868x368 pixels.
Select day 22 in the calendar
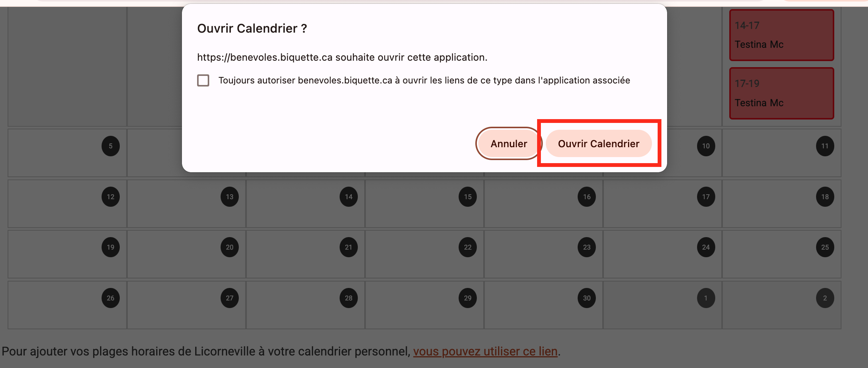point(467,247)
